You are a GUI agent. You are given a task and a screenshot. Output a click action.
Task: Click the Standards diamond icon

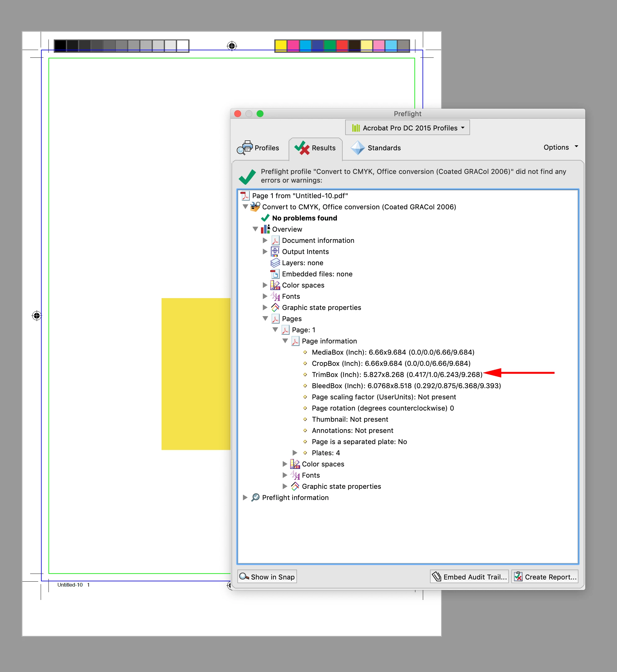click(358, 148)
